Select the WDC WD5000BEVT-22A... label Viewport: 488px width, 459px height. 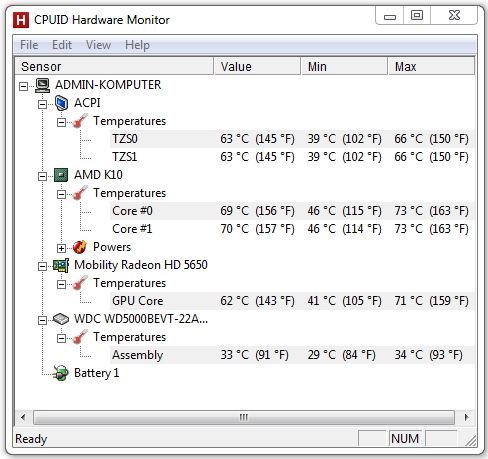pyautogui.click(x=141, y=319)
